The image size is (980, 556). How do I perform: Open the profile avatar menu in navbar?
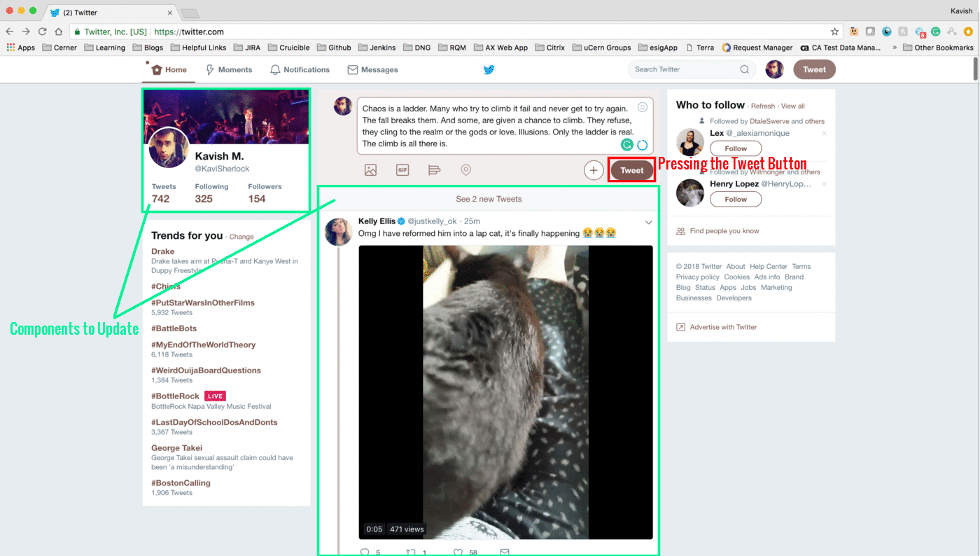click(x=774, y=69)
